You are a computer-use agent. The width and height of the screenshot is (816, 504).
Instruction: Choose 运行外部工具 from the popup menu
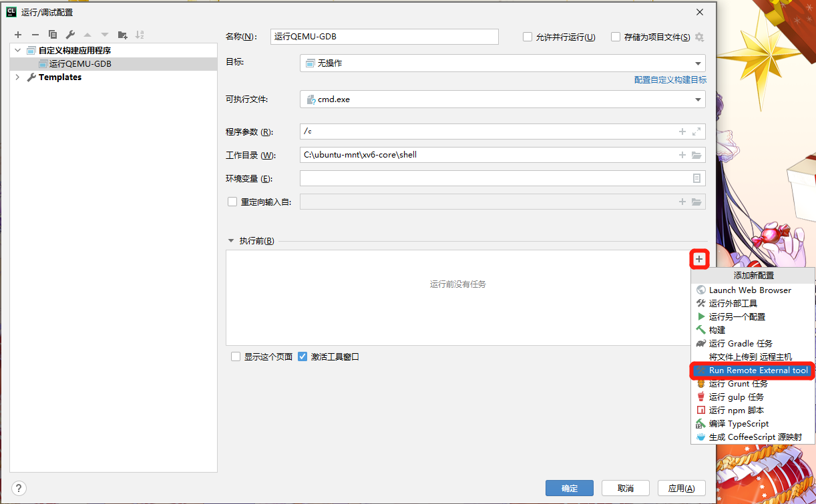[733, 303]
